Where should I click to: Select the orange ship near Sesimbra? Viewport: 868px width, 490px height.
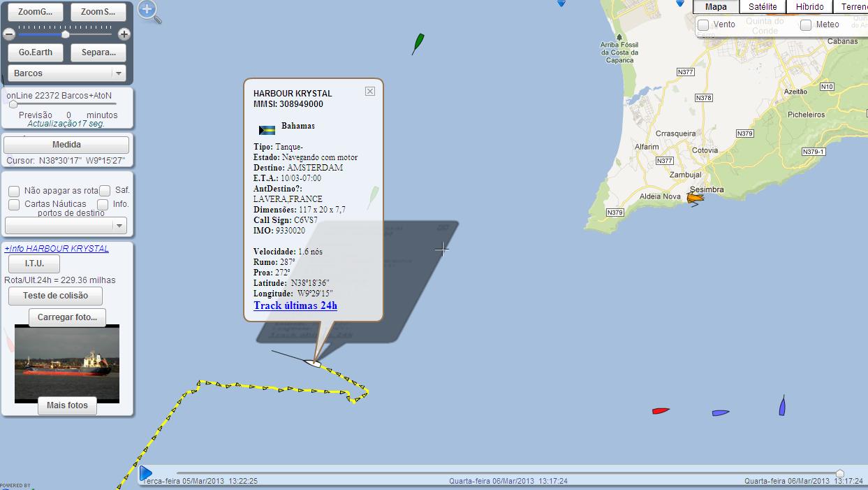point(695,199)
